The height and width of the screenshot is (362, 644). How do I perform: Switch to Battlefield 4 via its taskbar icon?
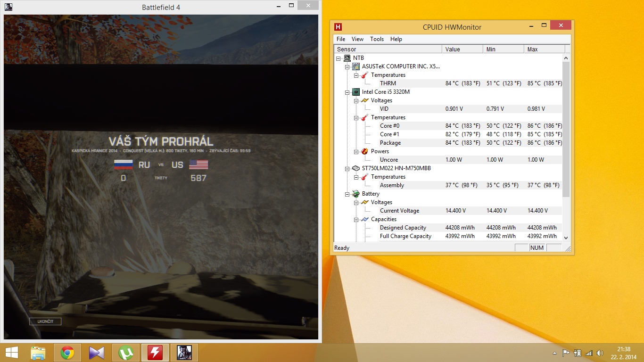click(184, 353)
